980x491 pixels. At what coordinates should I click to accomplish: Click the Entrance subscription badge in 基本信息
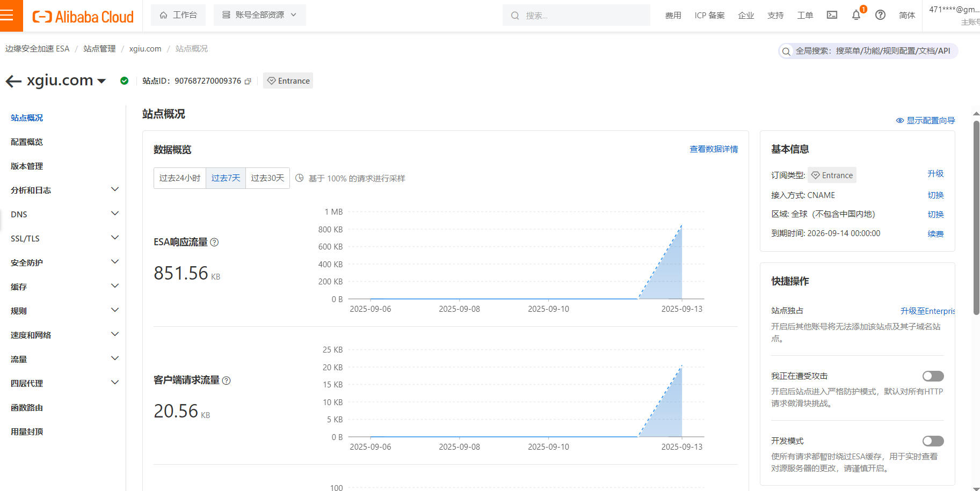(832, 175)
